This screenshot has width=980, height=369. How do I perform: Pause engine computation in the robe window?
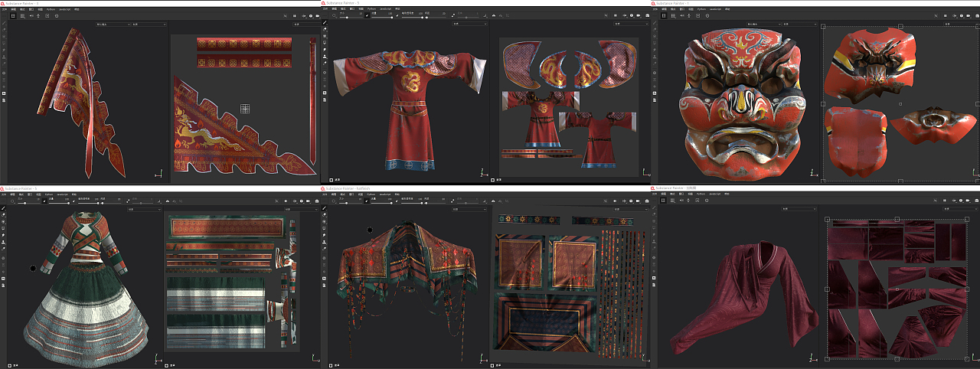point(615,16)
